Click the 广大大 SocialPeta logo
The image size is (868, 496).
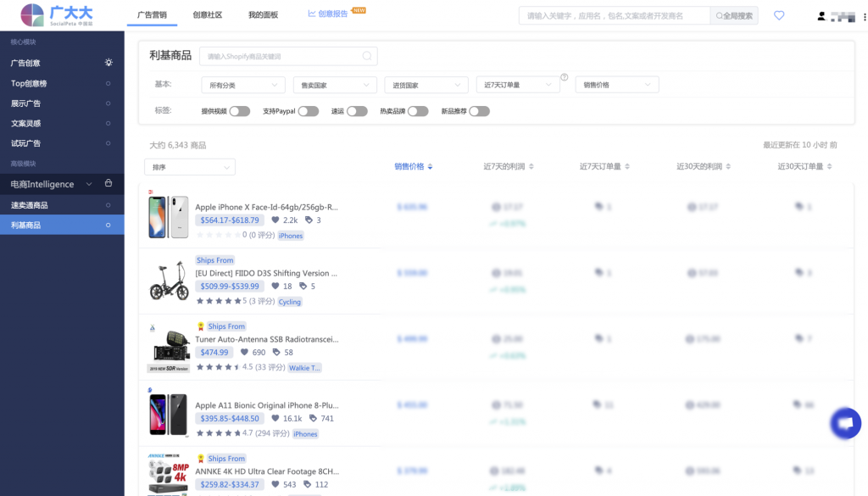pyautogui.click(x=57, y=15)
